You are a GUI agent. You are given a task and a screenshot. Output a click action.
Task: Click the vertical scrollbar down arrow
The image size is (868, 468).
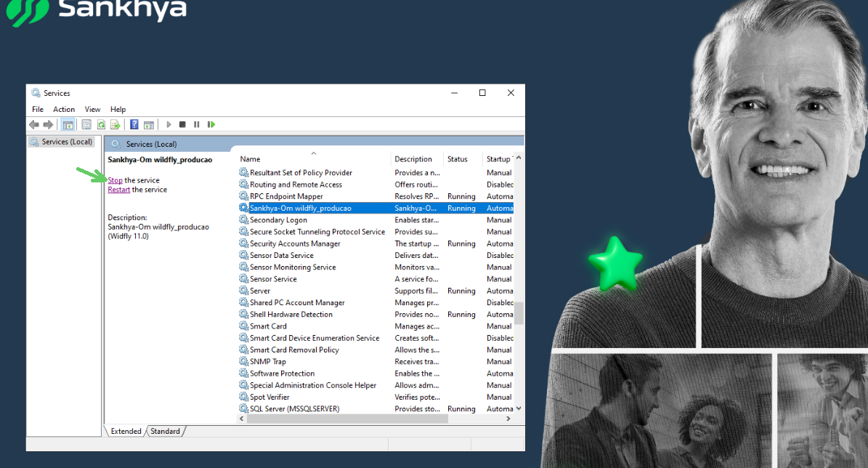point(519,408)
